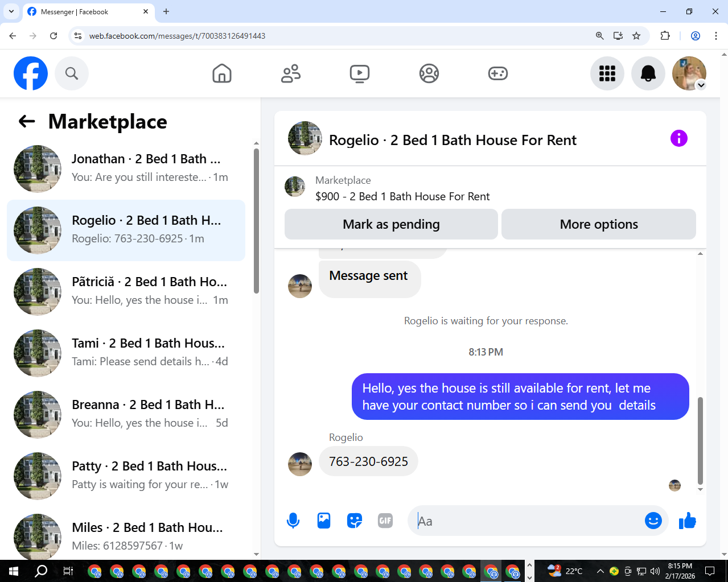Open a new browser tab with plus
Viewport: 728px width, 582px height.
pyautogui.click(x=166, y=11)
